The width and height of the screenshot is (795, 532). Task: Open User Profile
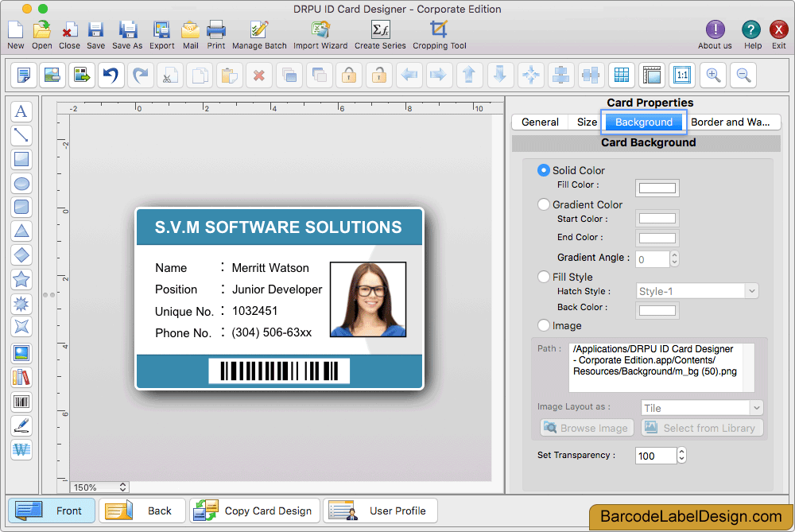pos(380,511)
